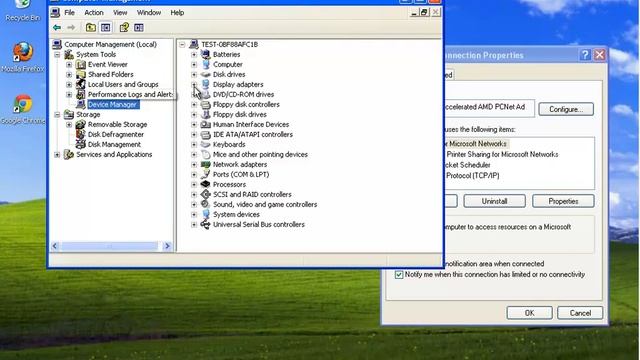This screenshot has width=640, height=360.
Task: Select Display adapters label
Action: coord(238,84)
